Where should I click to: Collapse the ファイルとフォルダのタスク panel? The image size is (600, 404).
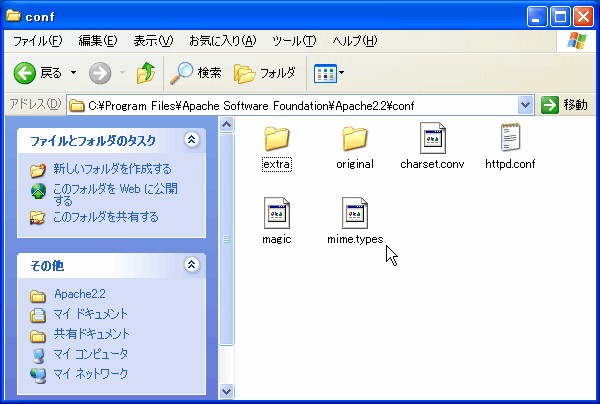point(191,140)
